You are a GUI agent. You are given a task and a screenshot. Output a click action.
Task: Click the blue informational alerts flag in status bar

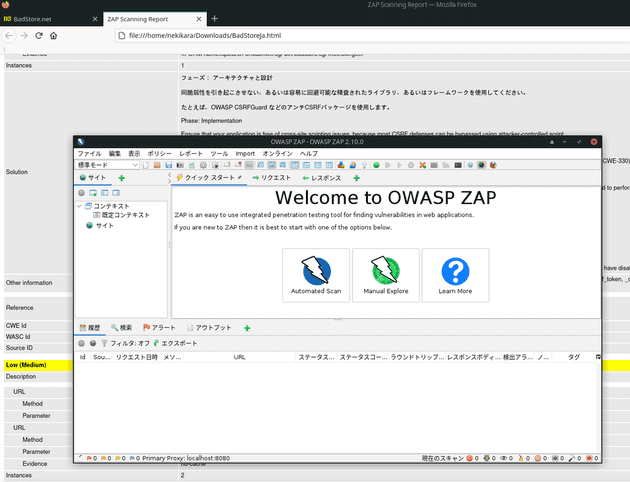[132, 458]
